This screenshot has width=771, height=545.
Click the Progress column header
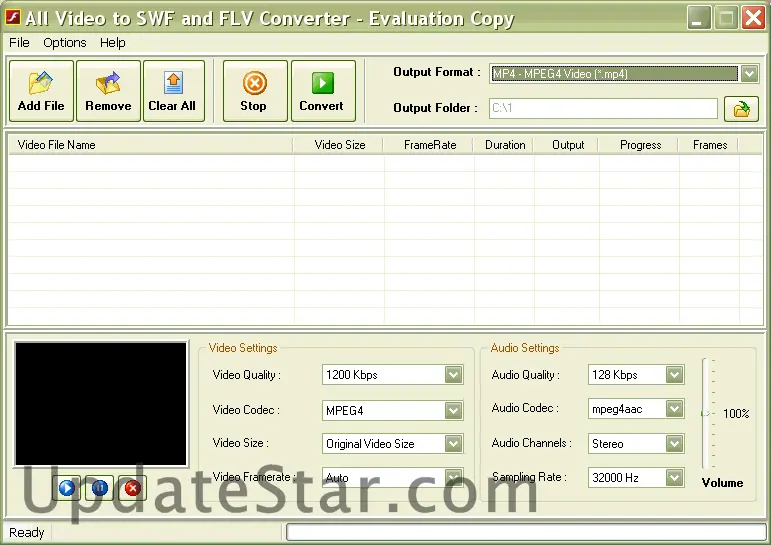pyautogui.click(x=639, y=145)
